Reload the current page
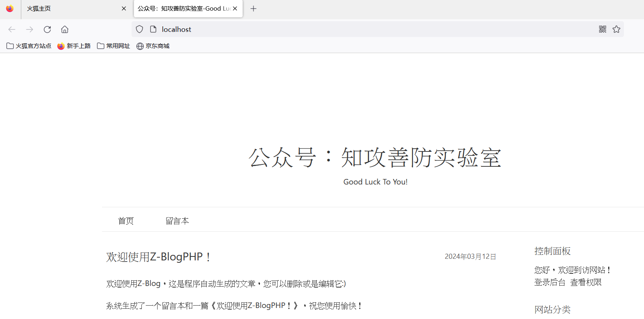Image resolution: width=644 pixels, height=319 pixels. (47, 30)
